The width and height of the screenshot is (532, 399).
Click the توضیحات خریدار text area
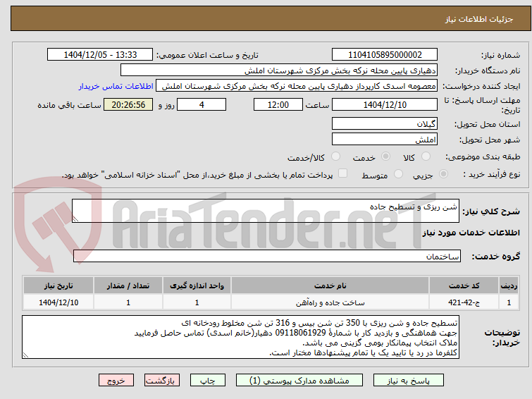pyautogui.click(x=240, y=337)
